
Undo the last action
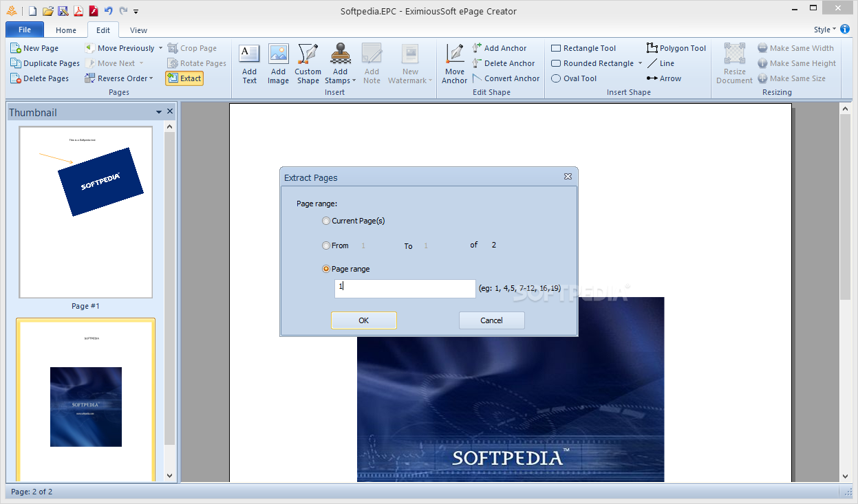[109, 11]
